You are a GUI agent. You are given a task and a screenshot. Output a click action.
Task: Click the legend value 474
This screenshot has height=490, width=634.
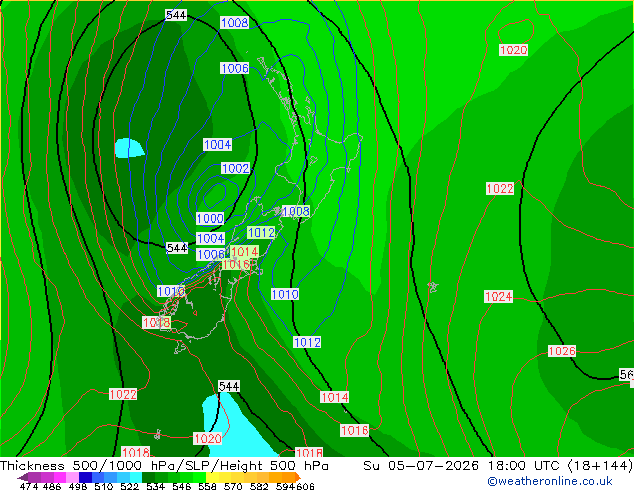tap(29, 486)
